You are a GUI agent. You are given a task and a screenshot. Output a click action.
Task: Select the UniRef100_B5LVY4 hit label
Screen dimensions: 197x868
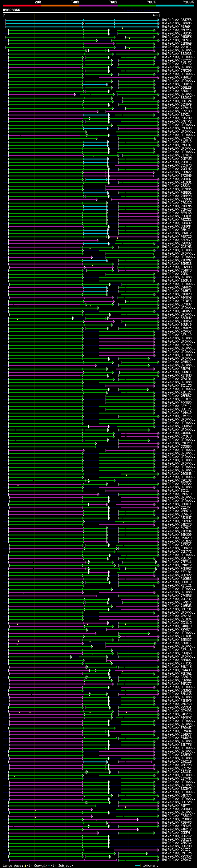point(176,30)
